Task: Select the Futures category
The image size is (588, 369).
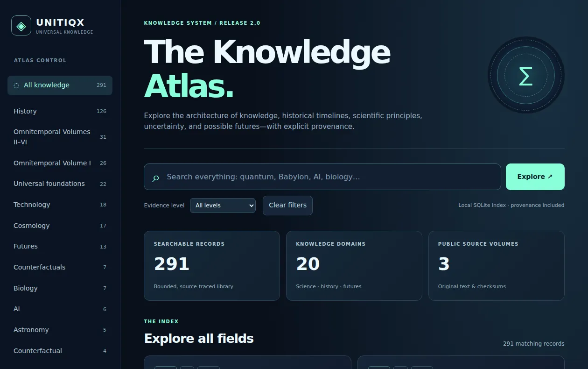Action: point(60,246)
